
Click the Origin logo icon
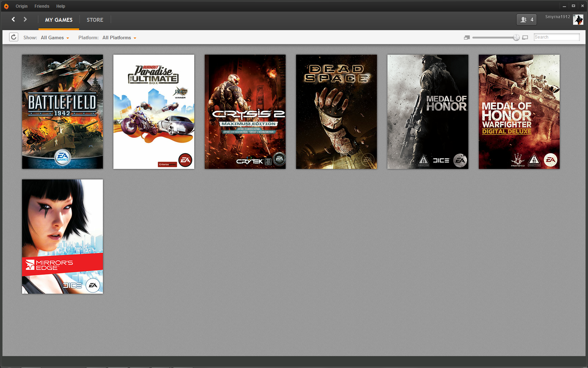pyautogui.click(x=6, y=6)
